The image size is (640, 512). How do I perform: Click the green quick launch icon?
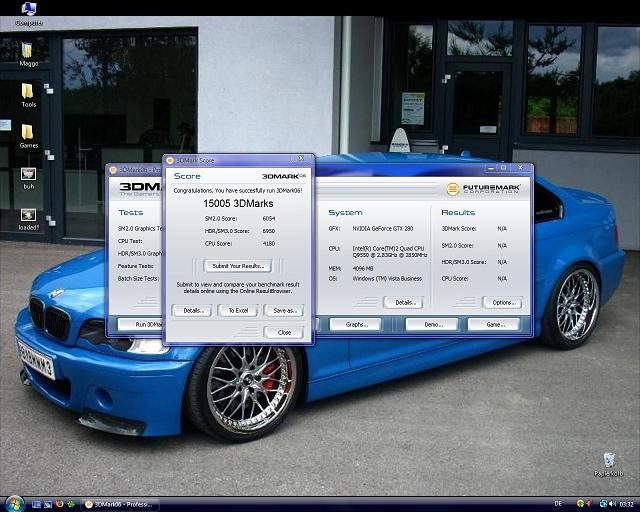pyautogui.click(x=71, y=504)
